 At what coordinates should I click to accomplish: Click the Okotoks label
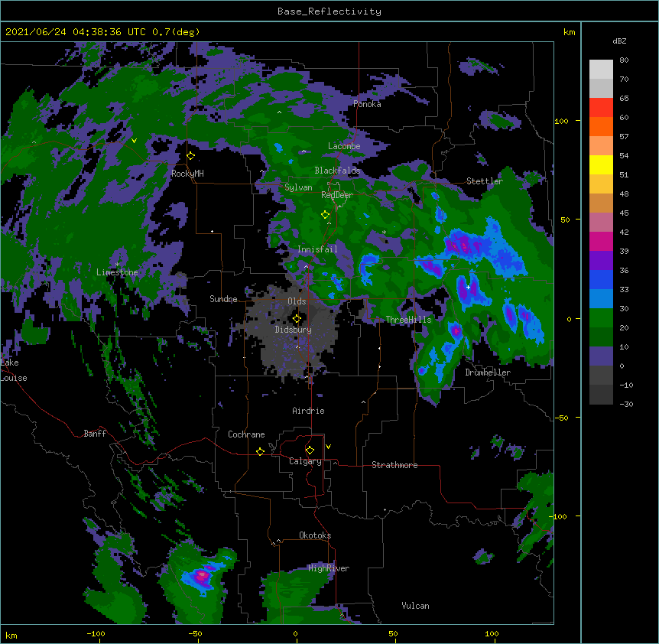(315, 535)
